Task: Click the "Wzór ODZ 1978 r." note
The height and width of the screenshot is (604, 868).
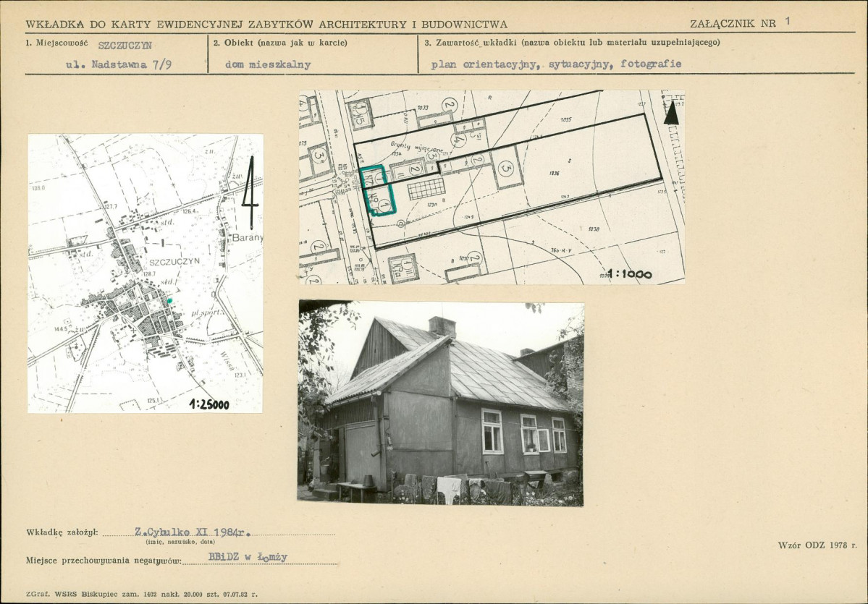Action: pyautogui.click(x=817, y=545)
